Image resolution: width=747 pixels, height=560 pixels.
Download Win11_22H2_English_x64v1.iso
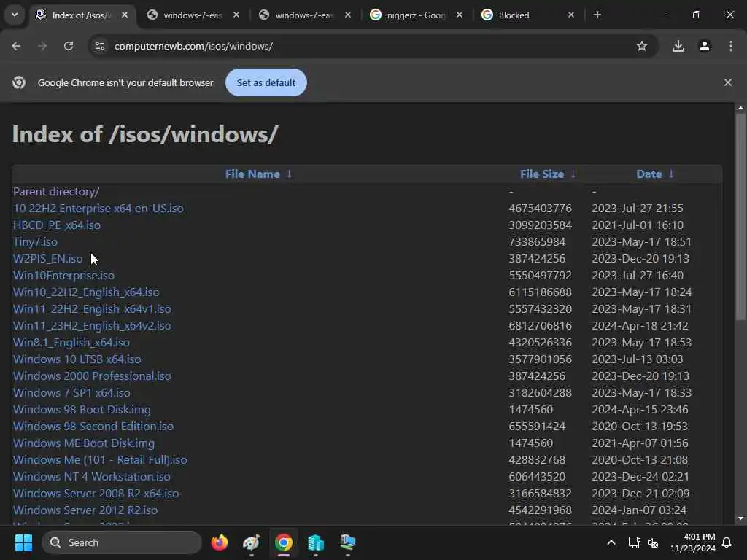pyautogui.click(x=92, y=308)
